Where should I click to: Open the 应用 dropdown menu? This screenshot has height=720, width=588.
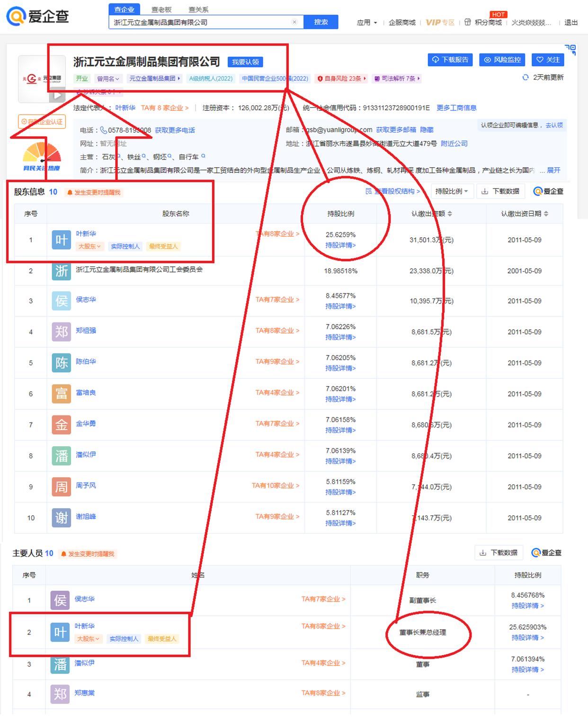coord(367,22)
